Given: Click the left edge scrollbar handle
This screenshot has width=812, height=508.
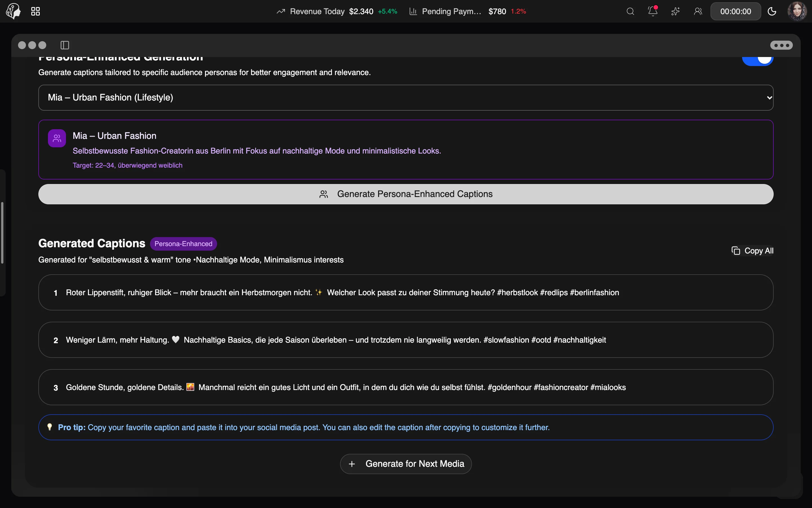Looking at the screenshot, I should [x=2, y=233].
